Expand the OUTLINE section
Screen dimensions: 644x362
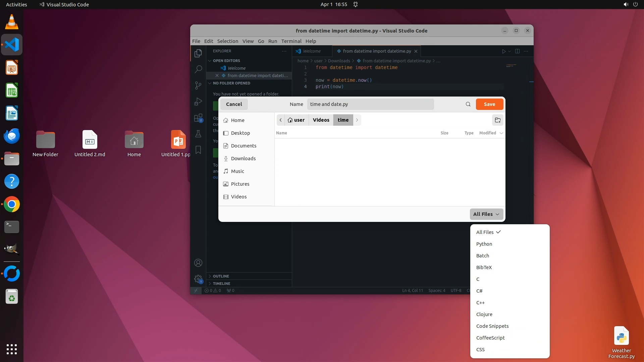point(221,276)
